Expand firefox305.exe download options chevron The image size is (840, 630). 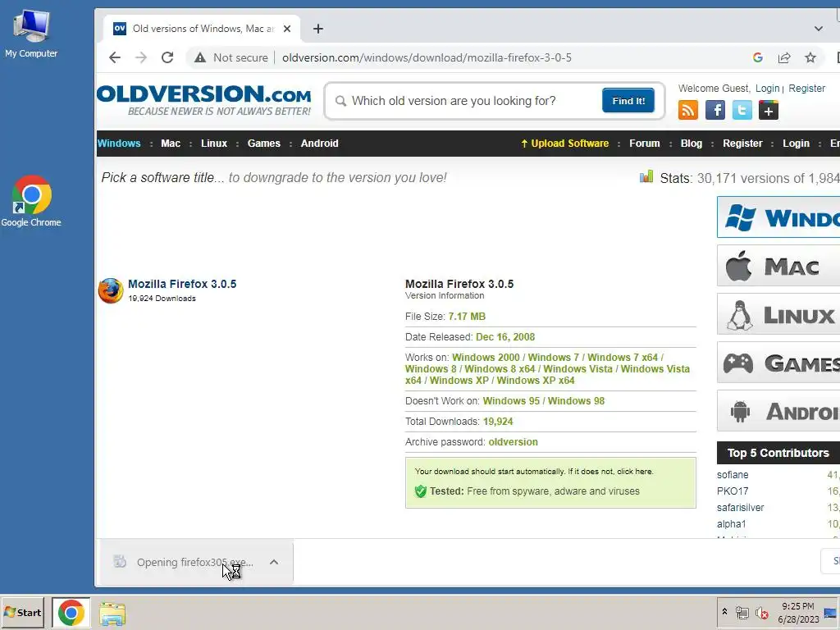274,562
